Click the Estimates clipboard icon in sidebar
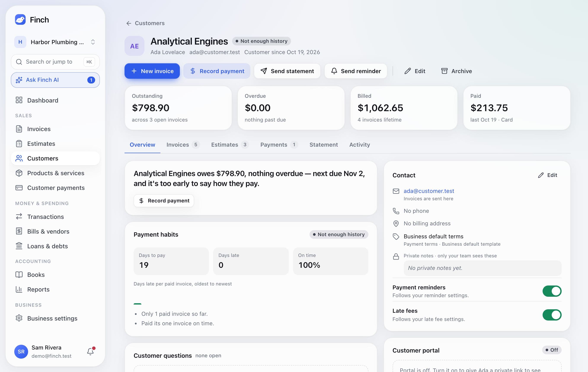This screenshot has height=372, width=588. click(x=19, y=144)
